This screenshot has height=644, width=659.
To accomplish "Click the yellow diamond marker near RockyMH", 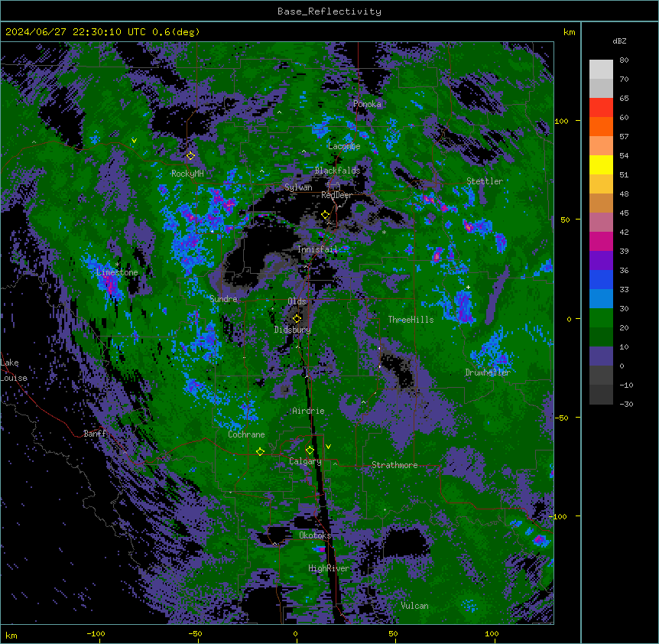I will coord(190,155).
